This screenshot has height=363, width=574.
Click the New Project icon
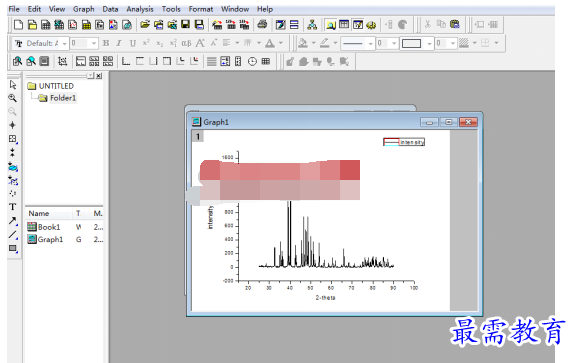tap(18, 25)
